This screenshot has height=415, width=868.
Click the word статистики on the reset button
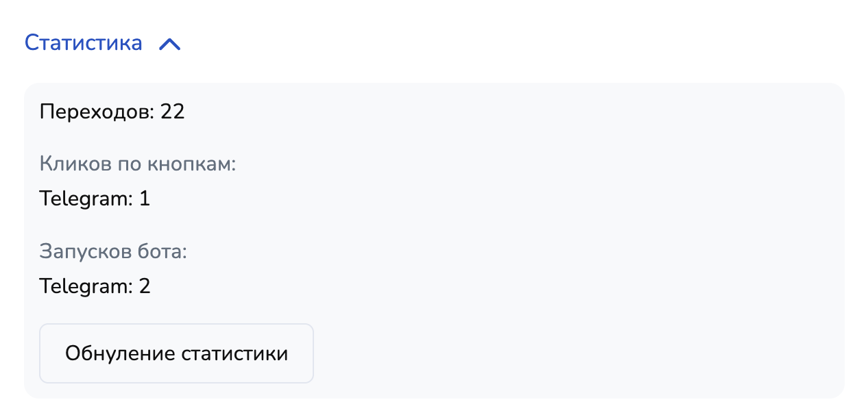pyautogui.click(x=234, y=353)
